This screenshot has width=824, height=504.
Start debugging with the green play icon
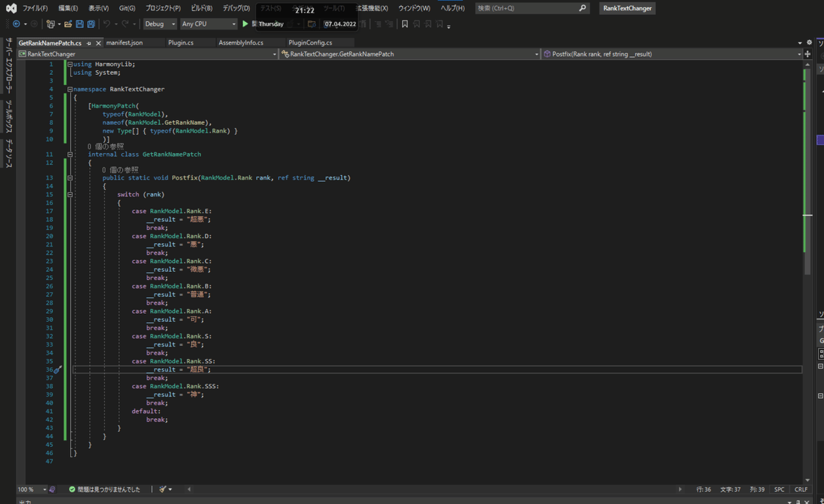[x=245, y=24]
